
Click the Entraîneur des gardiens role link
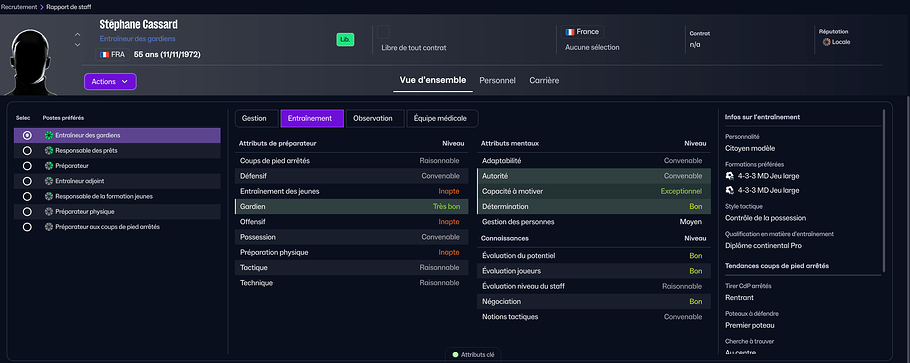click(138, 39)
